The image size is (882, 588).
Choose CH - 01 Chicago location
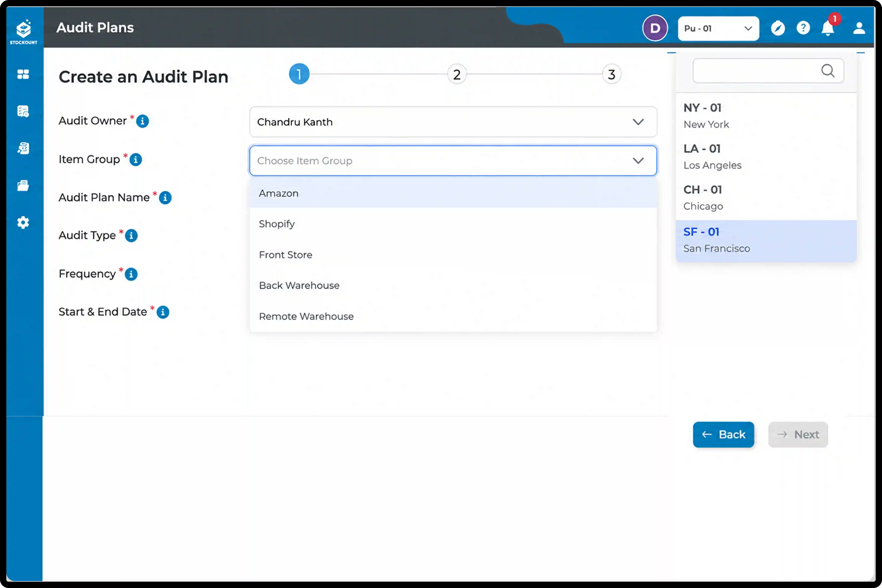766,197
